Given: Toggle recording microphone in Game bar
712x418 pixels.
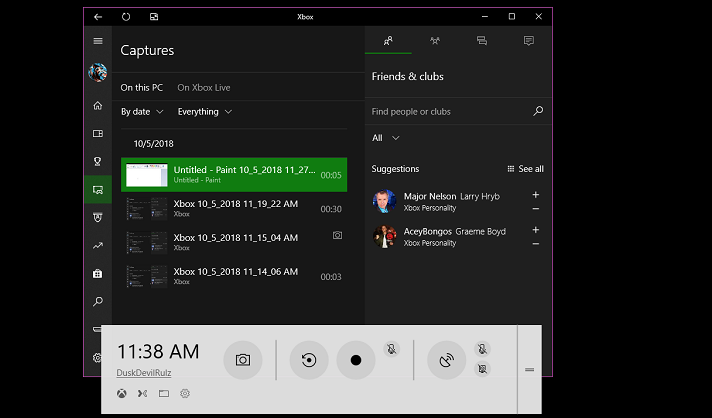Looking at the screenshot, I should (391, 349).
